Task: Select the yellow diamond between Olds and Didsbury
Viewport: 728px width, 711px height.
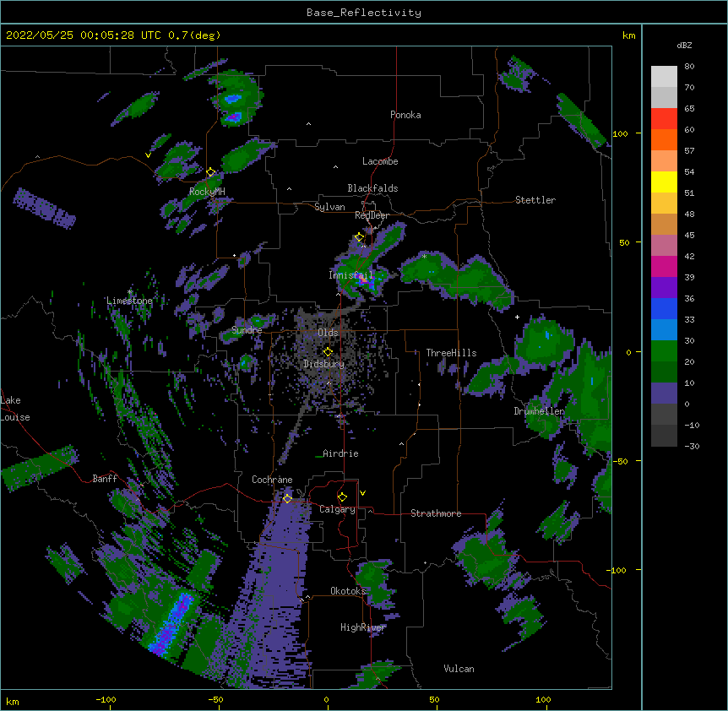Action: (328, 351)
